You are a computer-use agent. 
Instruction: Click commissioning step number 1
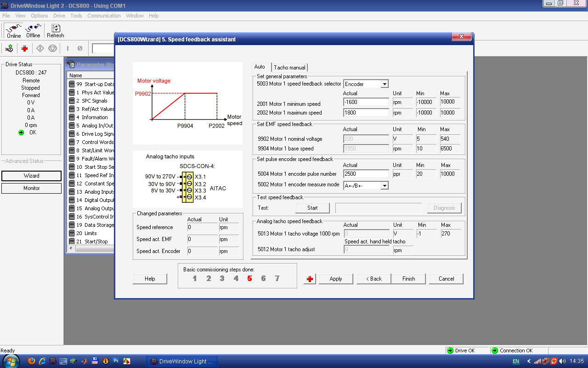click(195, 278)
